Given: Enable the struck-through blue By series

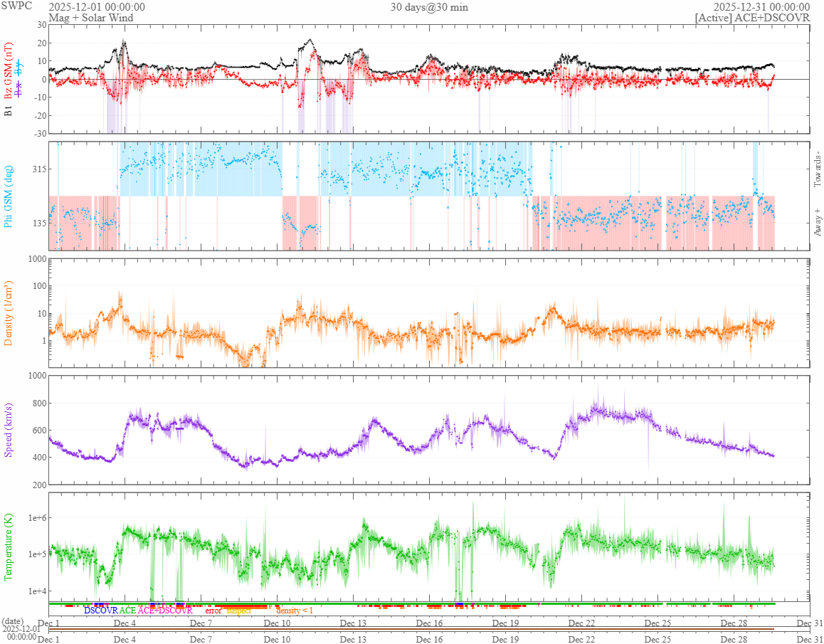Looking at the screenshot, I should tap(19, 67).
